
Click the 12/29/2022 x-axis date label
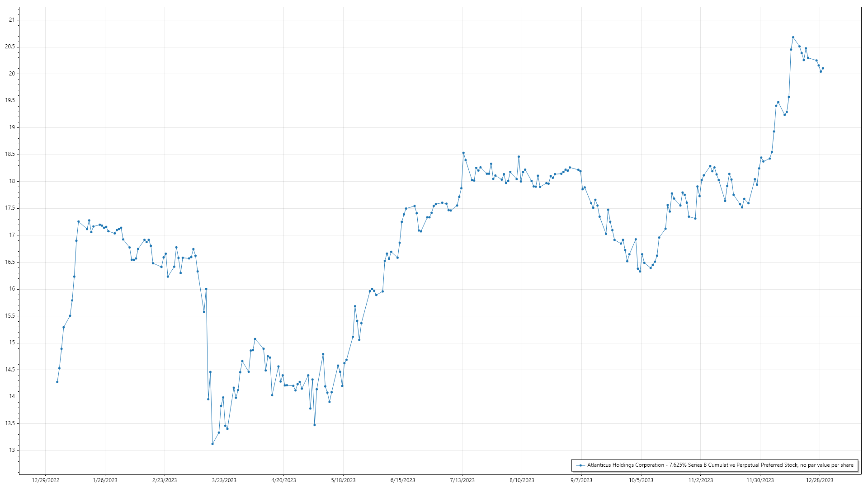[45, 480]
